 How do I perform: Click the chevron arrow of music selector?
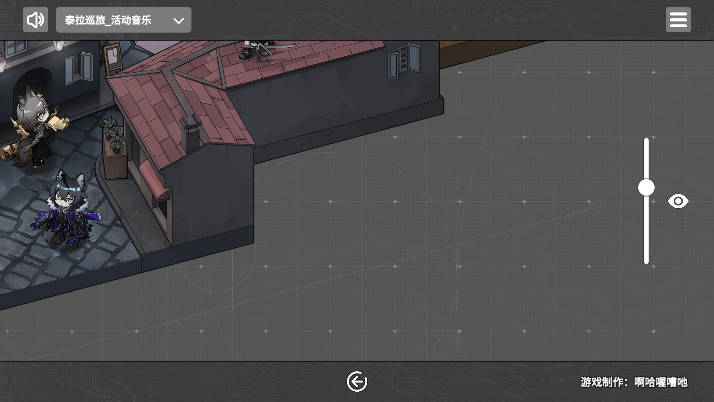180,20
